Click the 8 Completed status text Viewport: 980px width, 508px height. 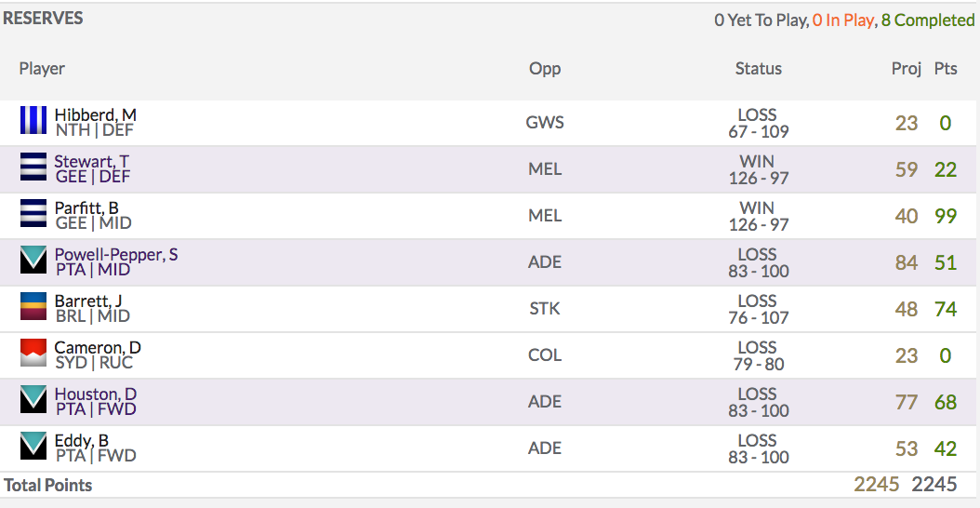pos(928,20)
